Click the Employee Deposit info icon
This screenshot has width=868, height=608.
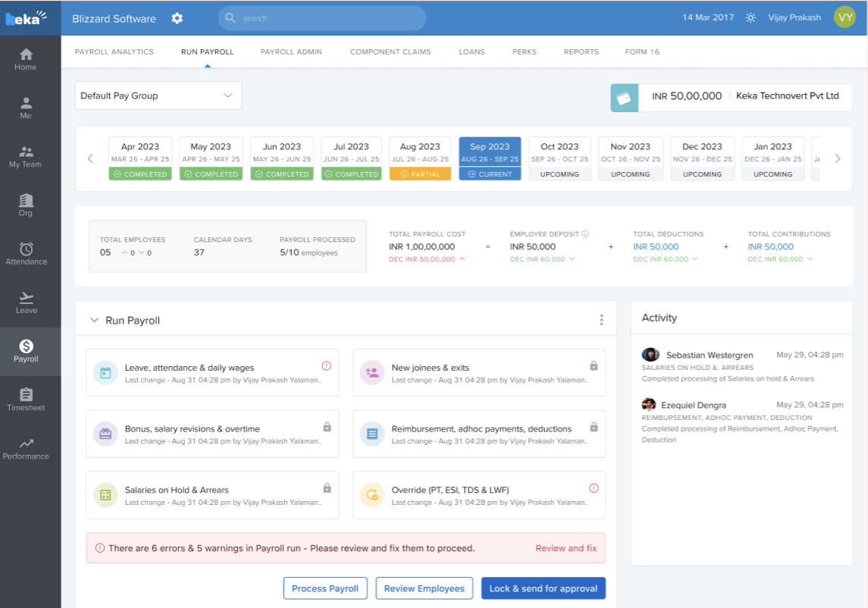click(x=585, y=234)
